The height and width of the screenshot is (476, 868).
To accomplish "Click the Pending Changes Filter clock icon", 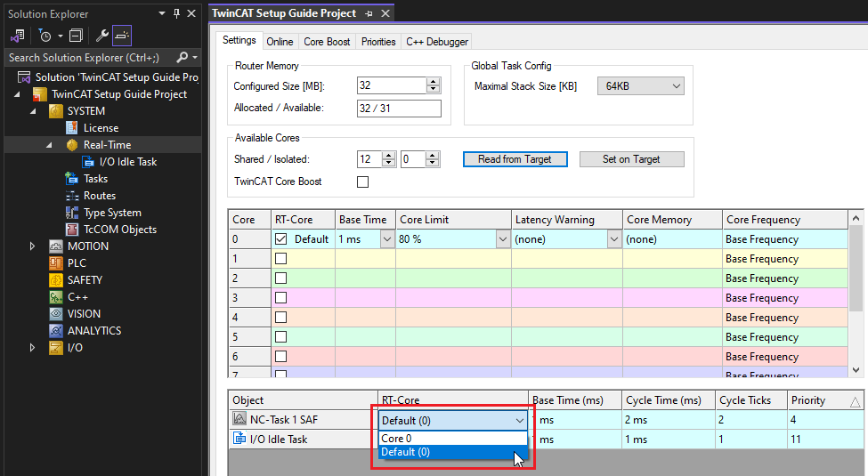I will (45, 36).
